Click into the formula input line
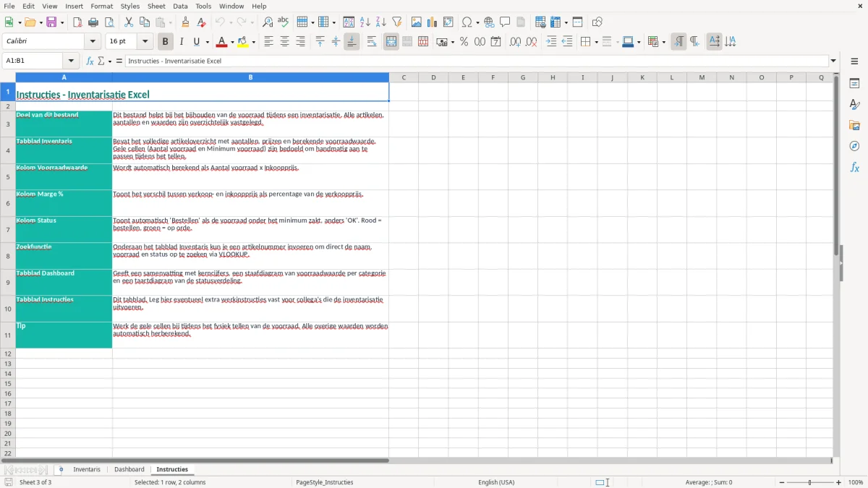Image resolution: width=868 pixels, height=488 pixels. coord(477,61)
